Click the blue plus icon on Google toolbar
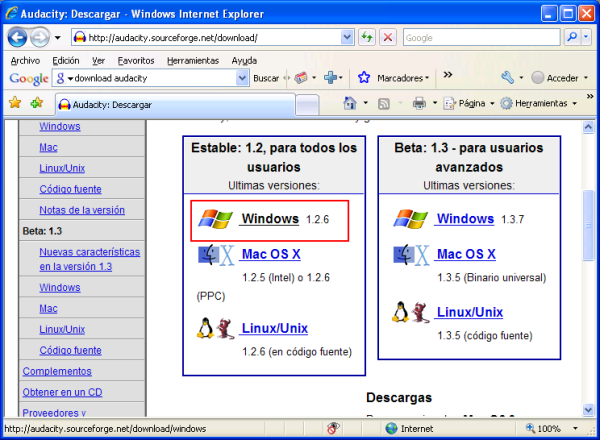 [x=330, y=78]
